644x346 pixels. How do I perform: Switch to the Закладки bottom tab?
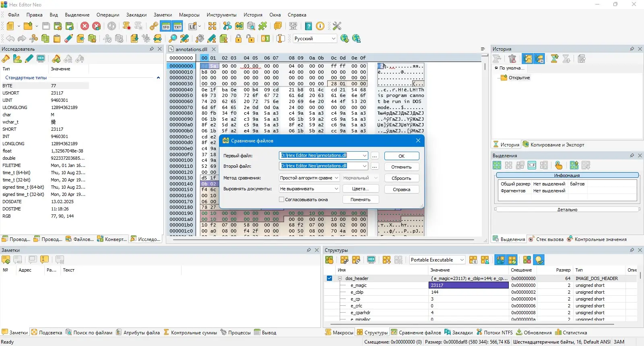458,333
